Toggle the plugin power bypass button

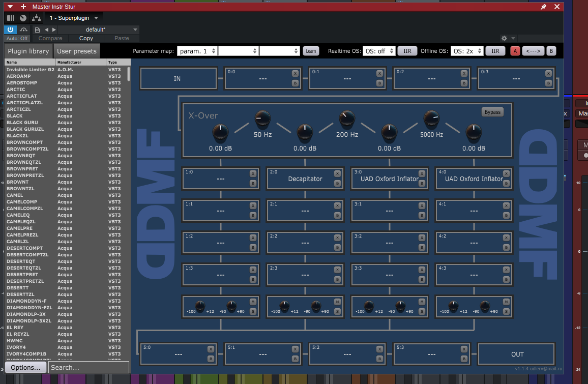(10, 29)
